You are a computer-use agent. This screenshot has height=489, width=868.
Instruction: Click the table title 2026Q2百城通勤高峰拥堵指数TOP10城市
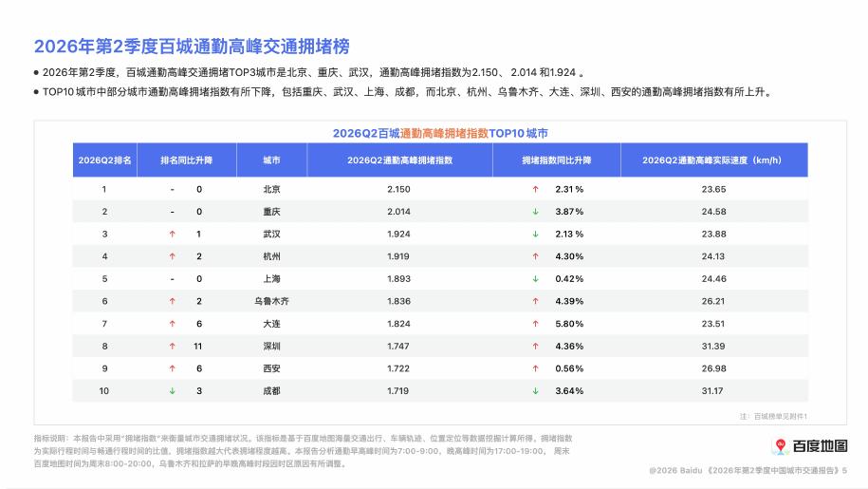[440, 134]
